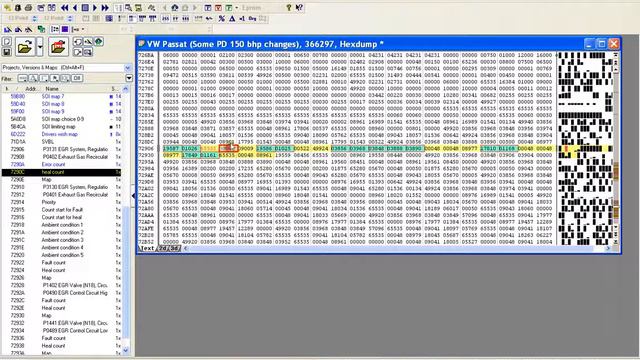Click the hexdump horizontal scrollbar right arrow
Viewport: 640px width, 360px height.
pyautogui.click(x=608, y=248)
